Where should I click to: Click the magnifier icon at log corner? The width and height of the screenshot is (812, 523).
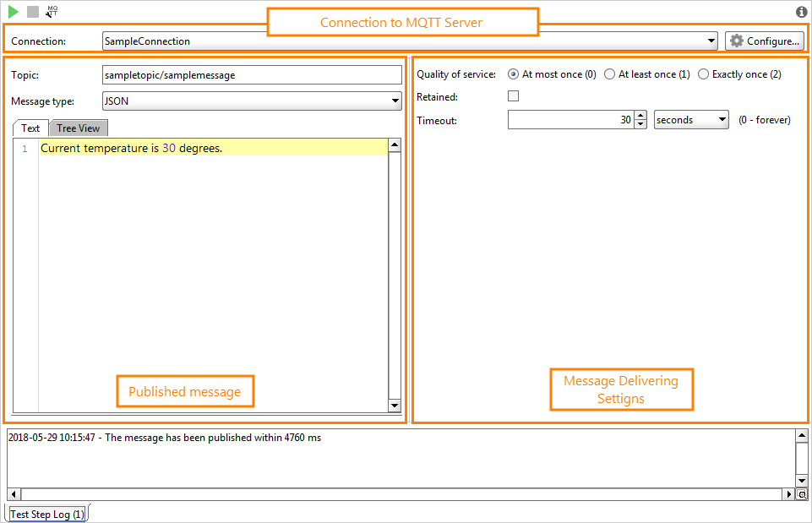tap(802, 494)
